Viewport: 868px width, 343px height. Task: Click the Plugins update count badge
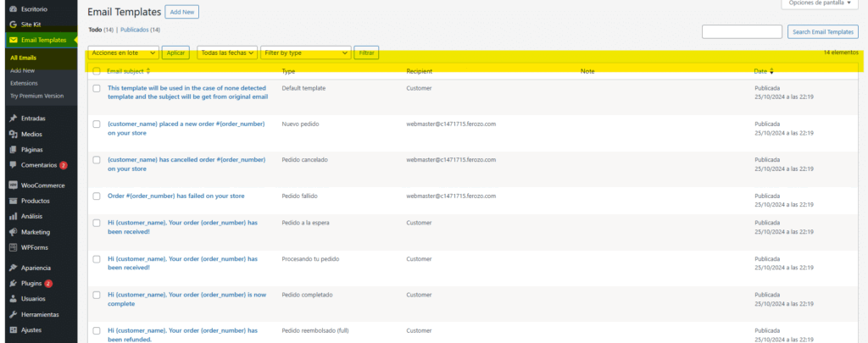coord(48,283)
